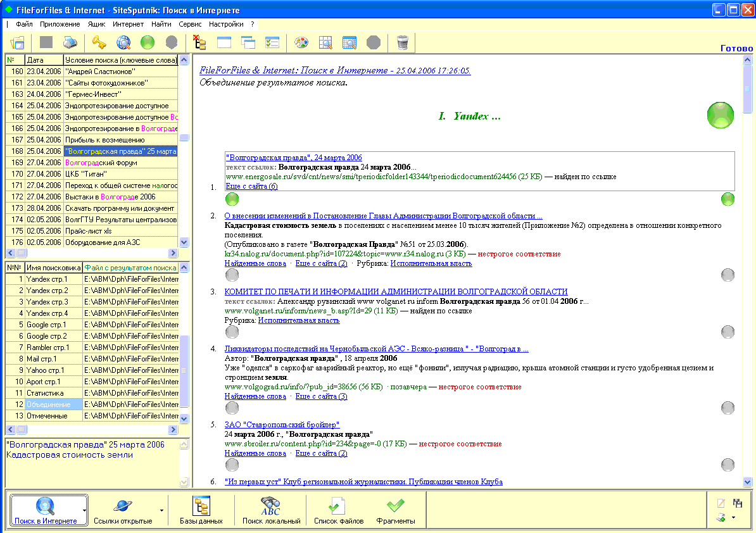The height and width of the screenshot is (533, 756).
Task: Click the large green ball beside Yandex heading
Action: pos(721,115)
